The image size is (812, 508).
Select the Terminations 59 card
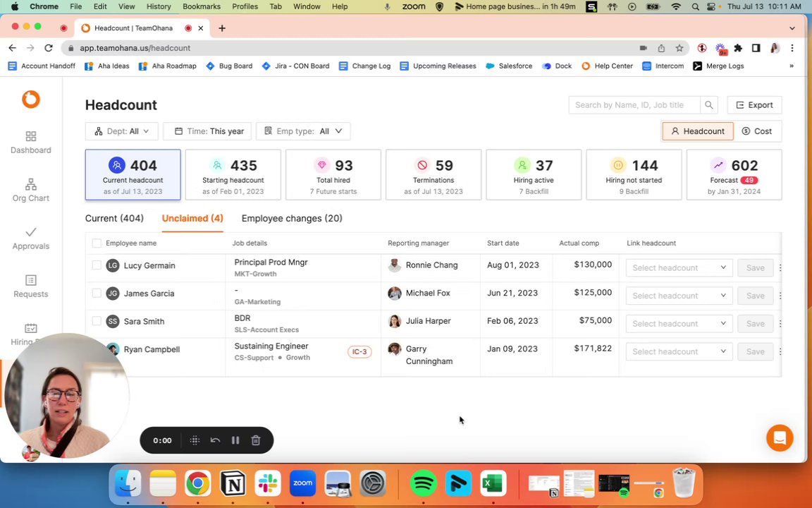pos(433,175)
